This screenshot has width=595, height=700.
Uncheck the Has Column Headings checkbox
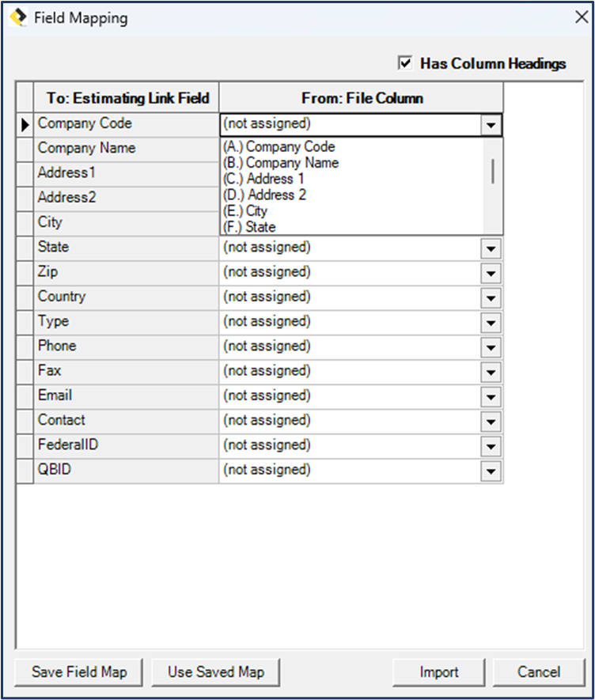pyautogui.click(x=407, y=63)
